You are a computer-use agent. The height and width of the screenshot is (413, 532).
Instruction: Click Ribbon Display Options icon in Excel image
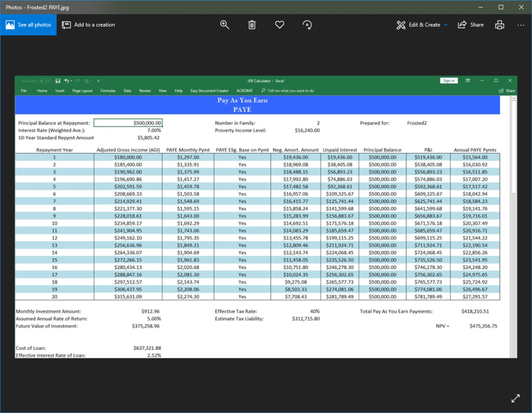coord(468,81)
